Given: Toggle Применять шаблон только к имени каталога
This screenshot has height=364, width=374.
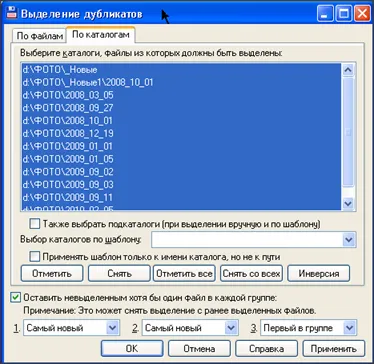Looking at the screenshot, I should click(34, 257).
